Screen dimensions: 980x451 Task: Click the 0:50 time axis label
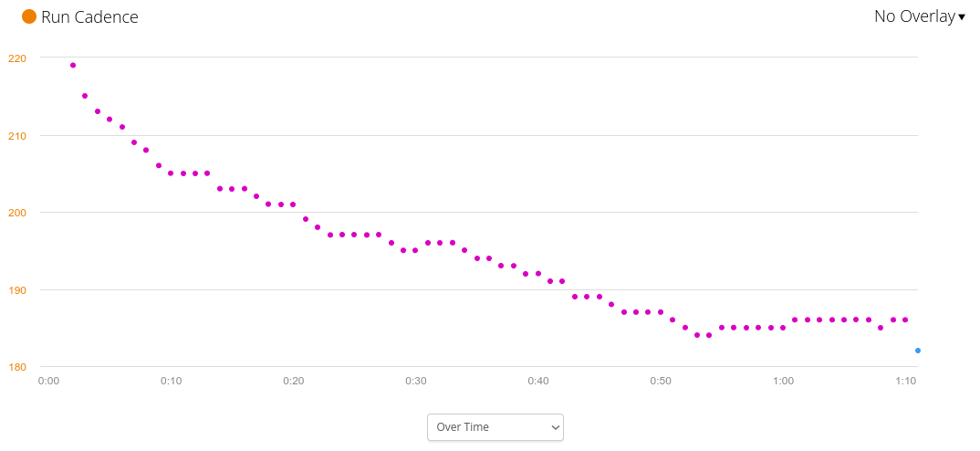[x=660, y=381]
